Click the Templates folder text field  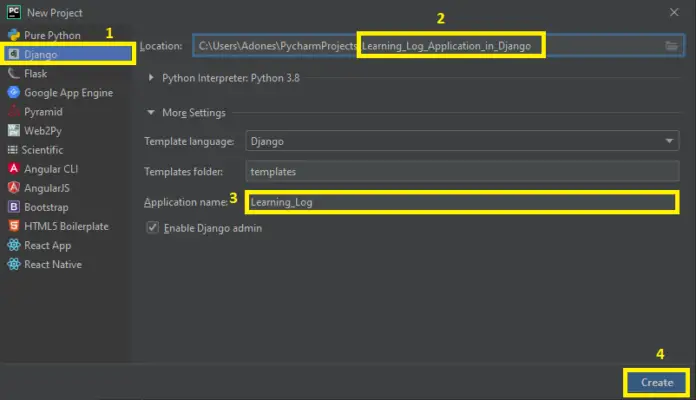click(462, 172)
